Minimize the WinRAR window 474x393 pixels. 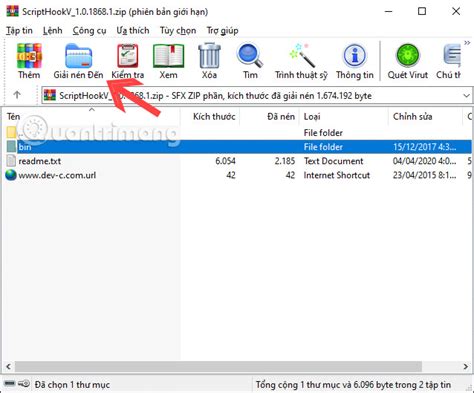389,11
